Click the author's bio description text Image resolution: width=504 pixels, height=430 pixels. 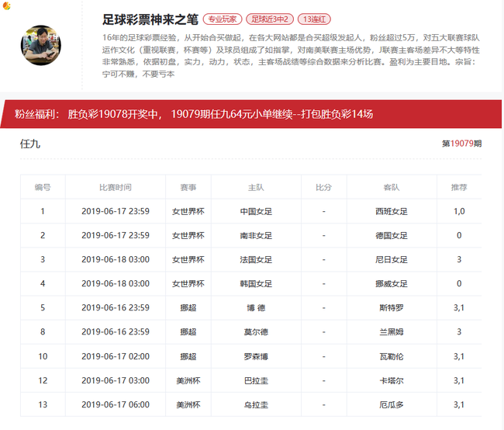(x=291, y=56)
